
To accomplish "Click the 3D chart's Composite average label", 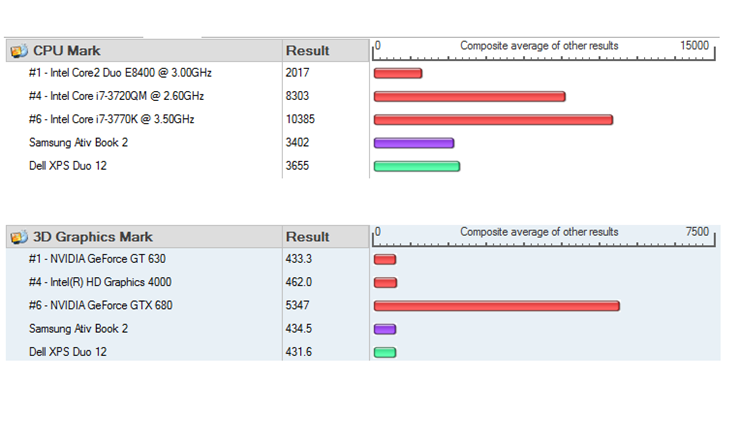I will click(539, 232).
